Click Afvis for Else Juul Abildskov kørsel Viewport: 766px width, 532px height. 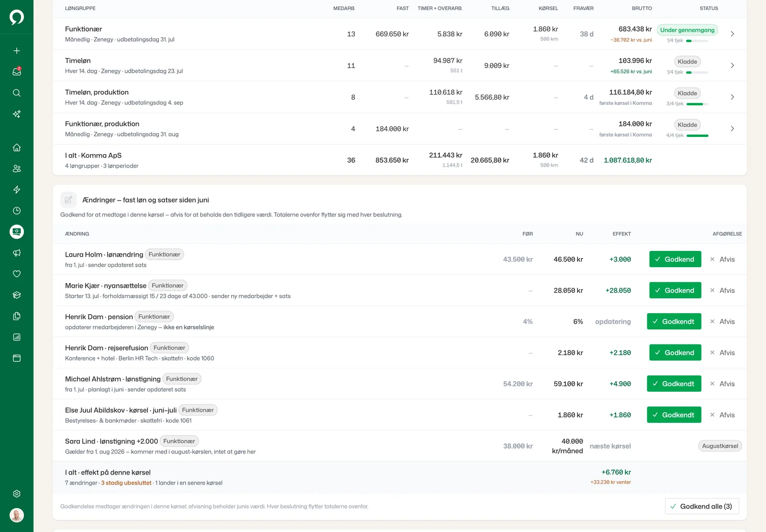pyautogui.click(x=722, y=415)
